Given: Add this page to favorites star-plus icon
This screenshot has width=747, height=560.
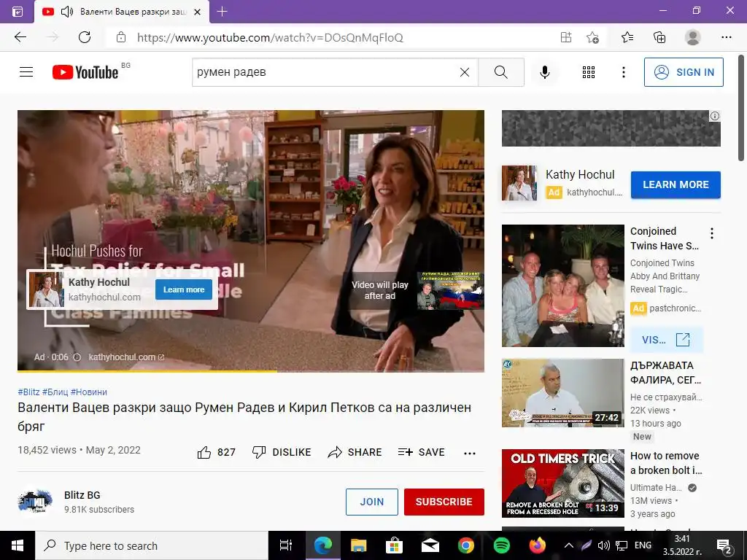Looking at the screenshot, I should [592, 37].
